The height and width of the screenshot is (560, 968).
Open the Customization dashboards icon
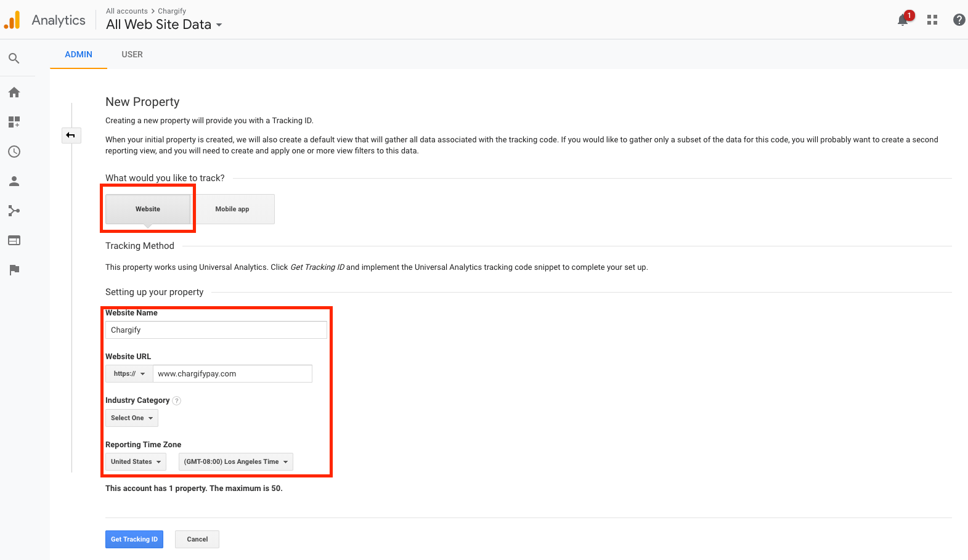tap(14, 122)
